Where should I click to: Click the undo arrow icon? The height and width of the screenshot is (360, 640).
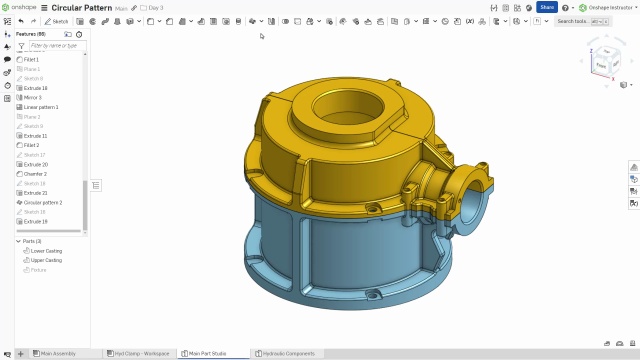[x=21, y=21]
